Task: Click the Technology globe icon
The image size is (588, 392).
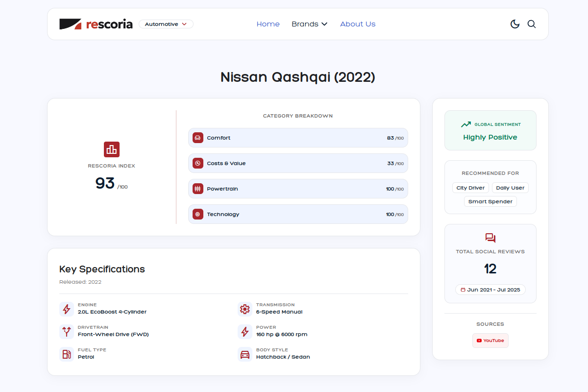Action: point(198,214)
